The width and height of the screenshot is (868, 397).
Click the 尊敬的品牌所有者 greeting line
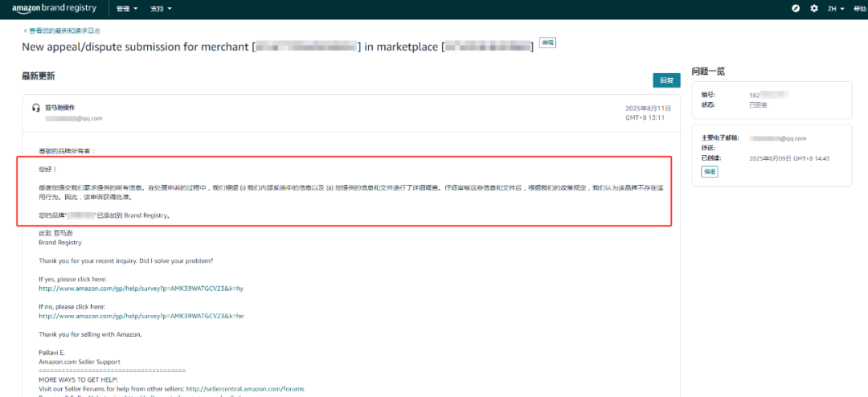click(x=67, y=150)
